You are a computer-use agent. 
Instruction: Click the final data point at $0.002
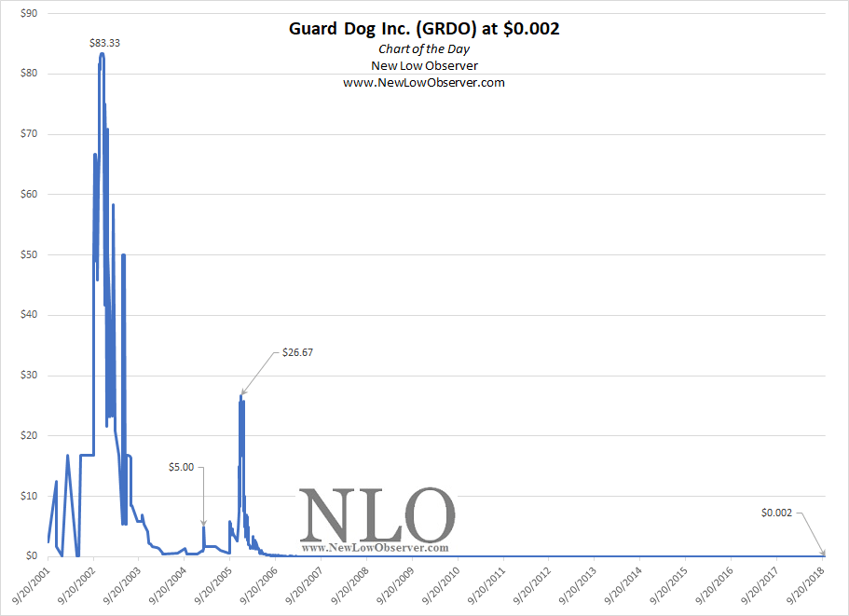coord(824,555)
